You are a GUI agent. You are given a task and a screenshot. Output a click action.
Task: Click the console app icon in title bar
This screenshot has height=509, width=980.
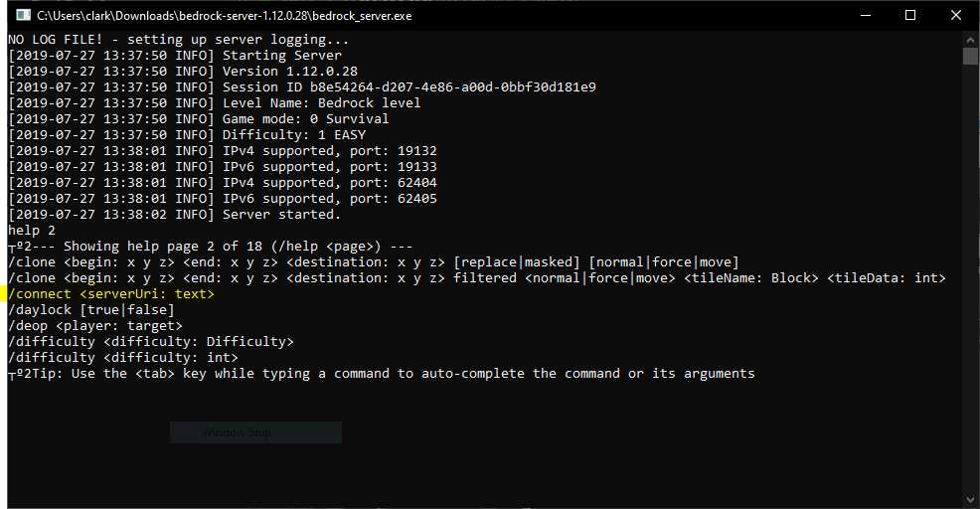[x=20, y=15]
